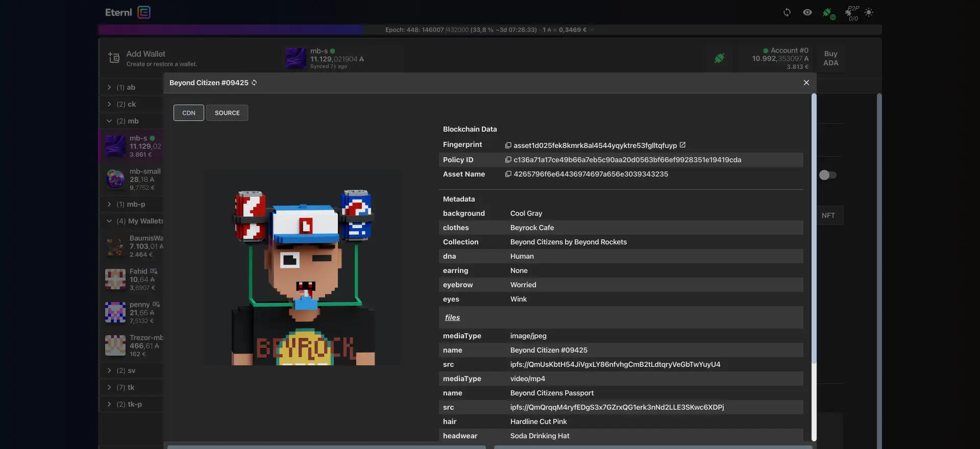Switch image view to SOURCE
The height and width of the screenshot is (449, 980).
pyautogui.click(x=227, y=113)
